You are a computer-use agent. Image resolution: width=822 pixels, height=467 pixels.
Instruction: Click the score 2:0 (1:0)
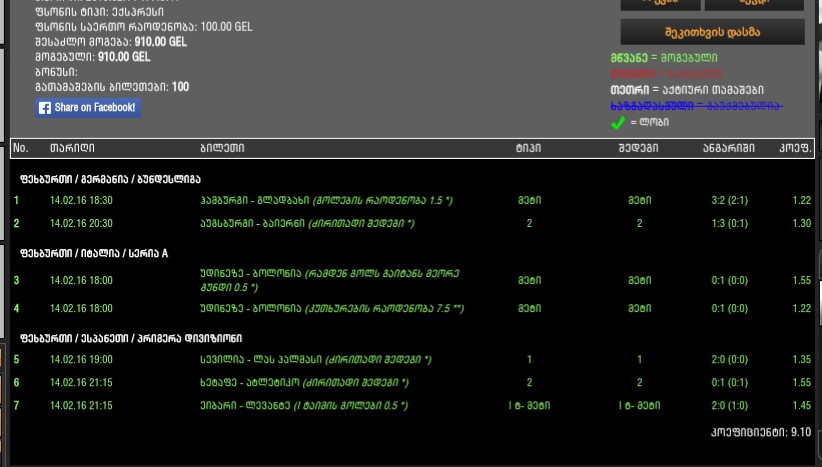(730, 406)
